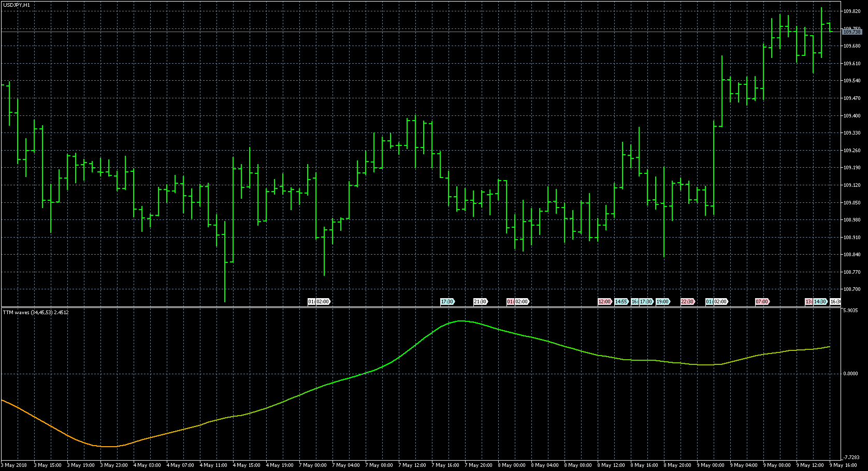Click the 8 May 12:00 time label
Viewport: 868px width, 471px height.
(611, 465)
